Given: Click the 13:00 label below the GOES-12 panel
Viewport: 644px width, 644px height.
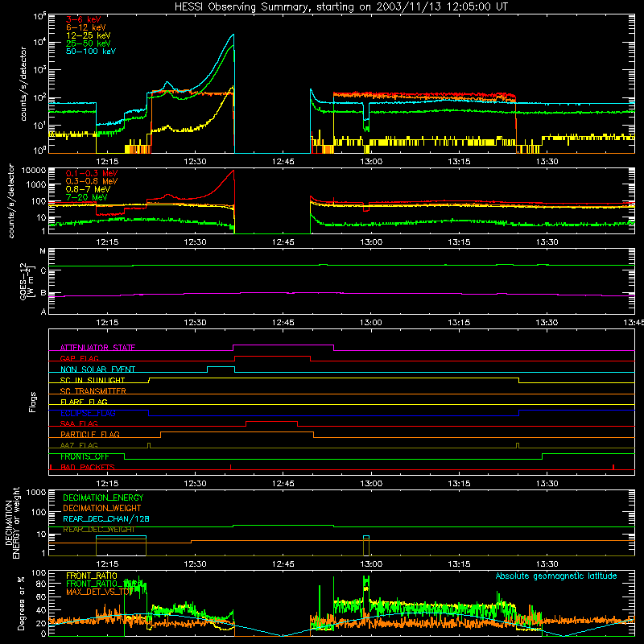Looking at the screenshot, I should pyautogui.click(x=371, y=323).
